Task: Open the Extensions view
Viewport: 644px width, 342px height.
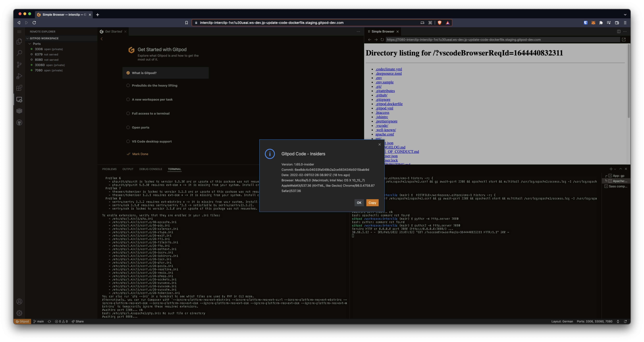Action: [x=19, y=88]
